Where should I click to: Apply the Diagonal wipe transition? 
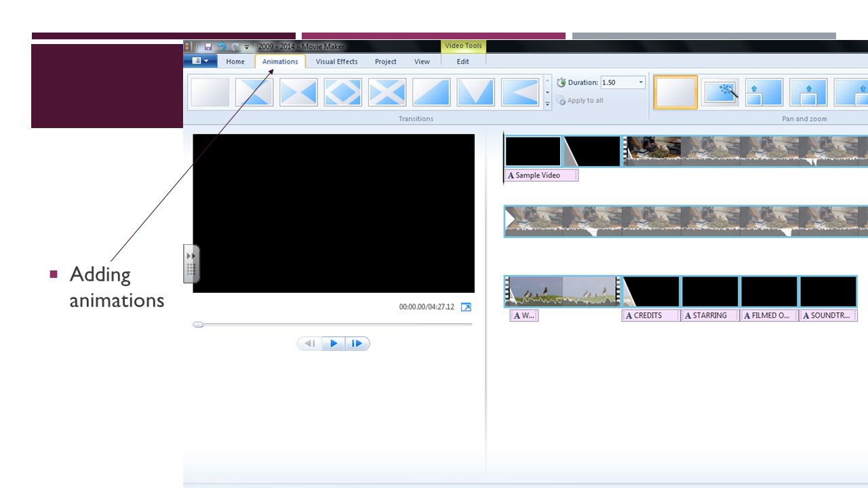pos(431,92)
